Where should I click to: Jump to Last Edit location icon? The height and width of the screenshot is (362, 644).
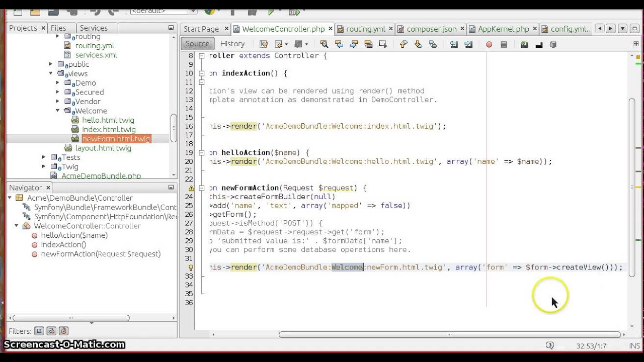(263, 44)
